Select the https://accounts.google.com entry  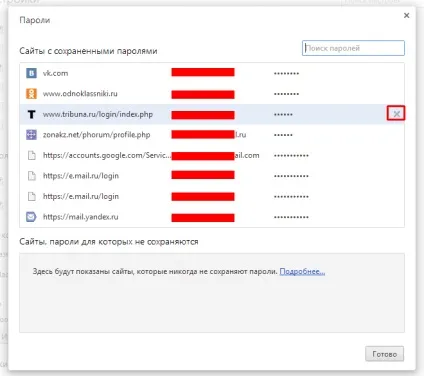coord(107,155)
